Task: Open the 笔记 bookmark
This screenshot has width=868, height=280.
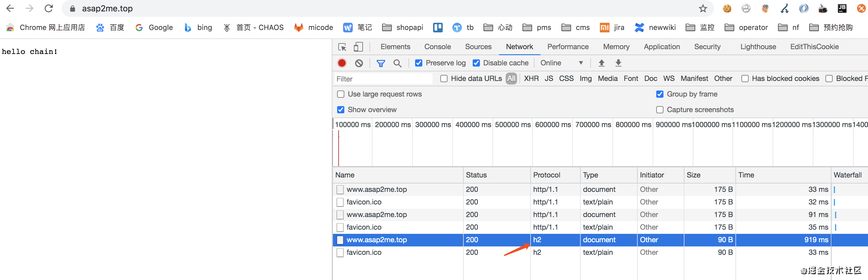Action: click(x=357, y=28)
